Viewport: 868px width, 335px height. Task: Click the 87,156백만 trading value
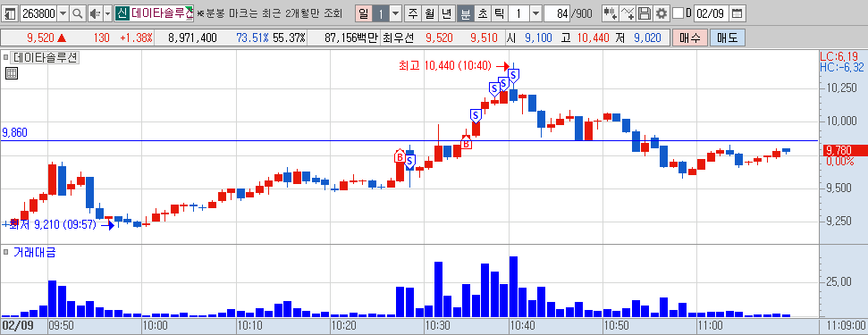tap(351, 38)
